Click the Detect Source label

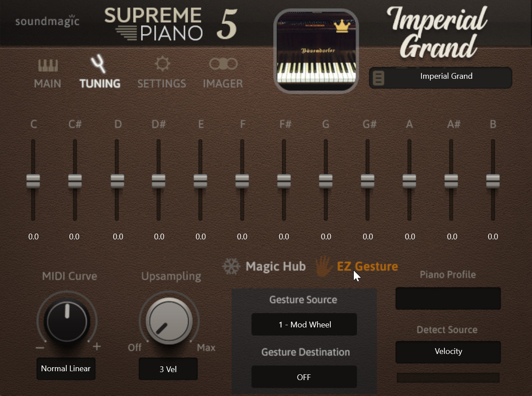[x=447, y=330]
